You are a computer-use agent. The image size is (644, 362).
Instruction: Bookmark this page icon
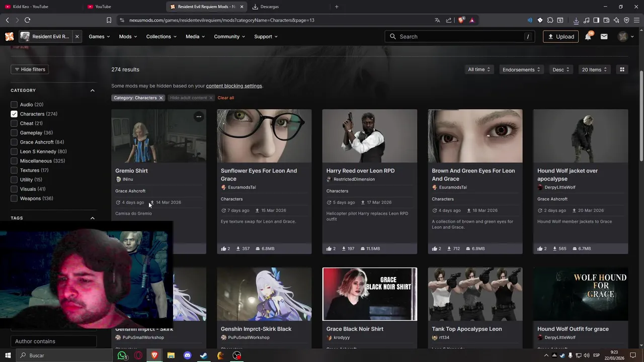pyautogui.click(x=109, y=20)
